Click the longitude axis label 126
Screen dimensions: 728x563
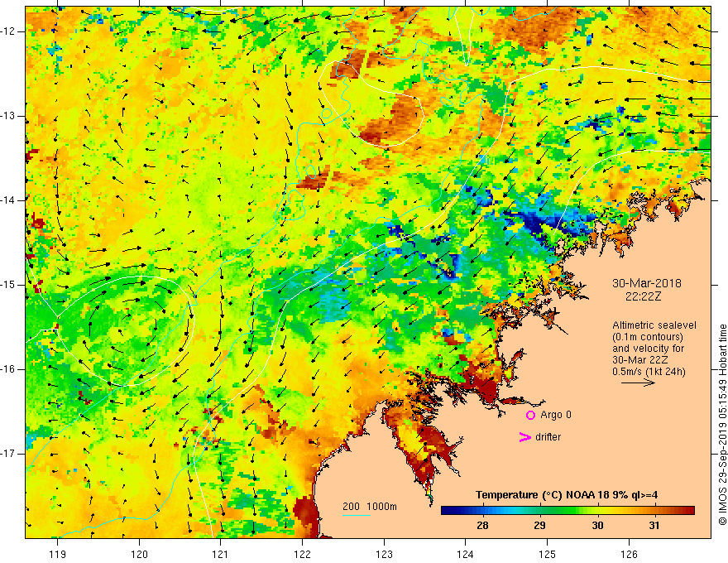pos(629,554)
